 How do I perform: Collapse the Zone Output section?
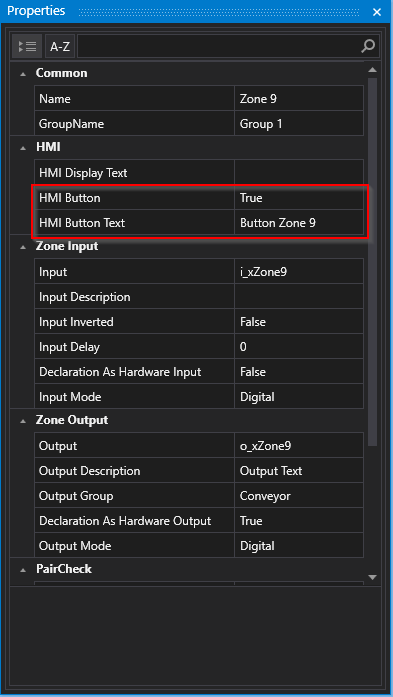(23, 421)
